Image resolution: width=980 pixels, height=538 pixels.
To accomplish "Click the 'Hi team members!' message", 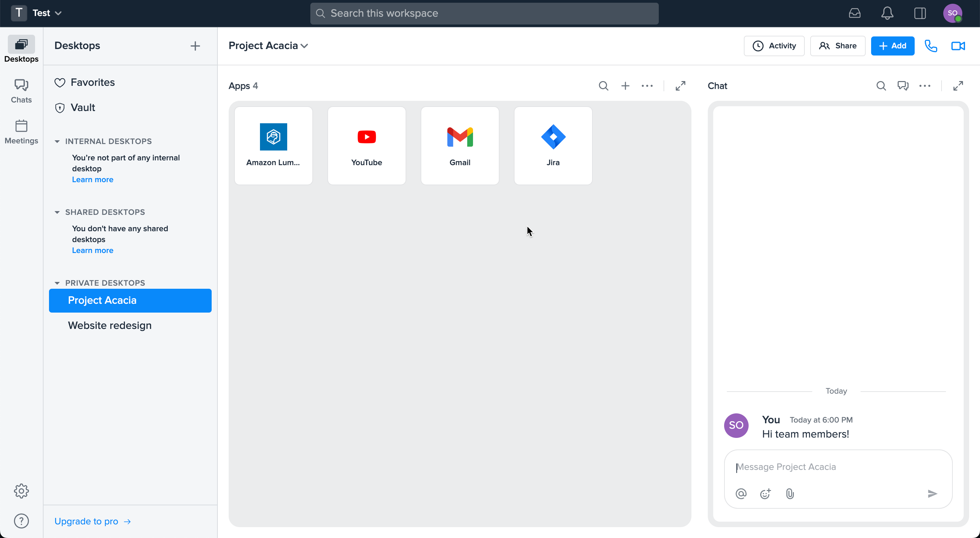I will coord(805,434).
